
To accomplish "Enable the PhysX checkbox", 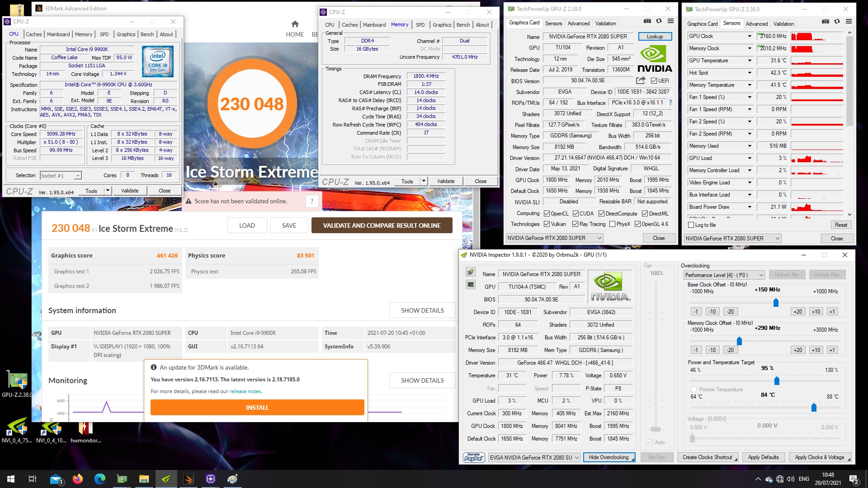I will click(x=612, y=224).
